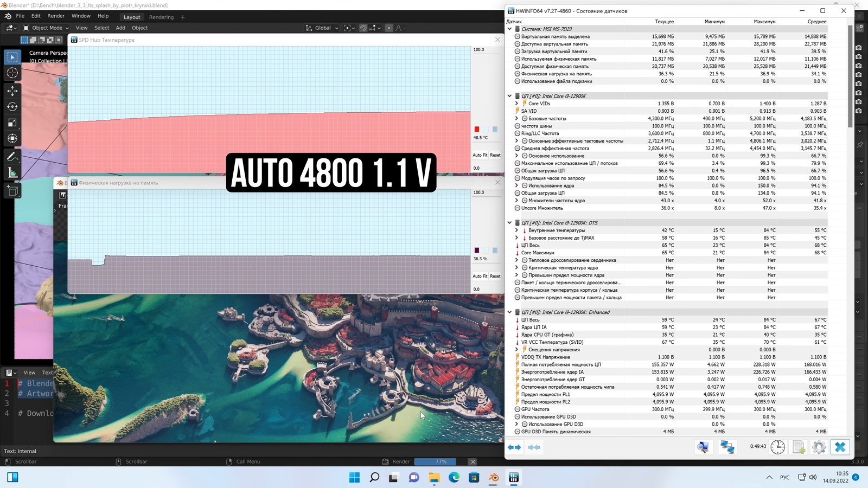This screenshot has height=488, width=868.
Task: Toggle proportional editing in Blender header
Action: [x=389, y=28]
